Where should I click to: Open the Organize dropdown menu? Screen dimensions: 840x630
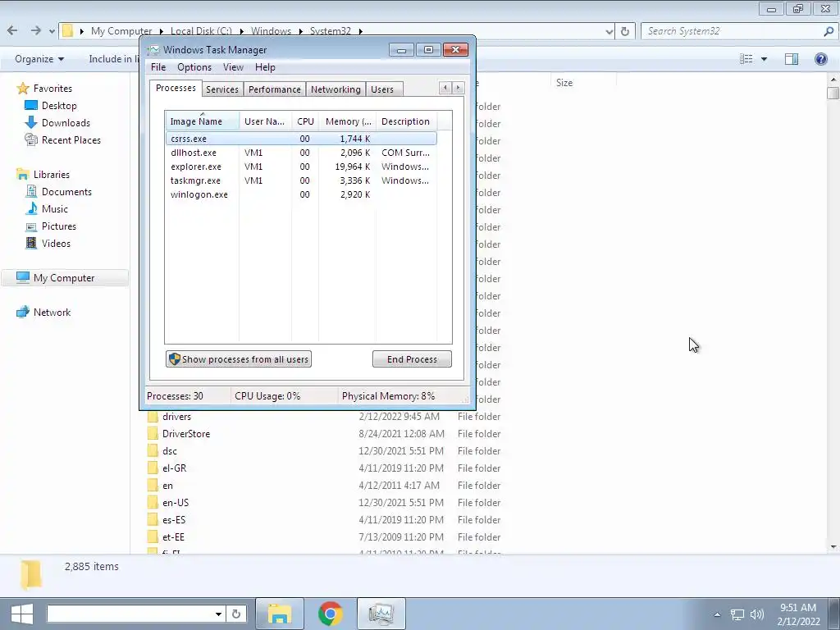[x=39, y=59]
